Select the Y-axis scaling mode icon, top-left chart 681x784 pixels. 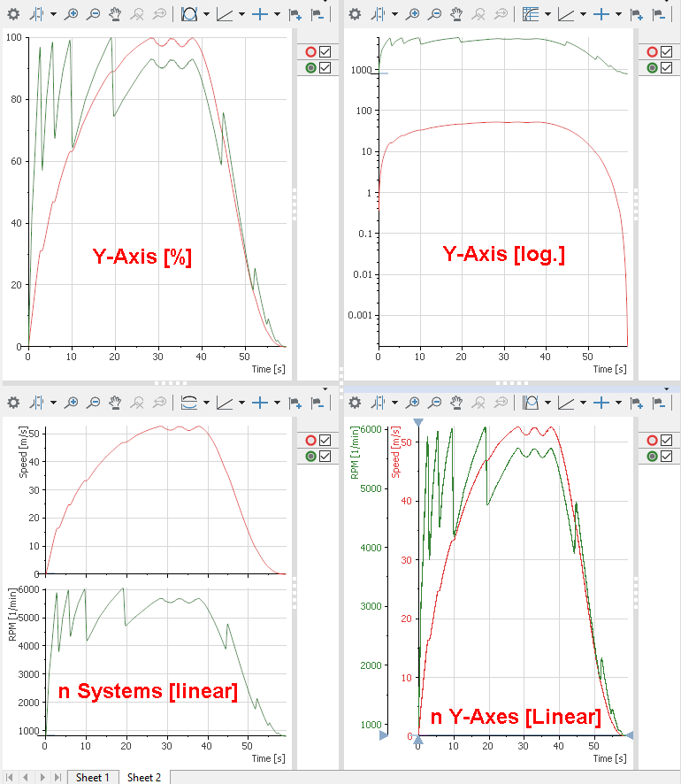(x=188, y=14)
